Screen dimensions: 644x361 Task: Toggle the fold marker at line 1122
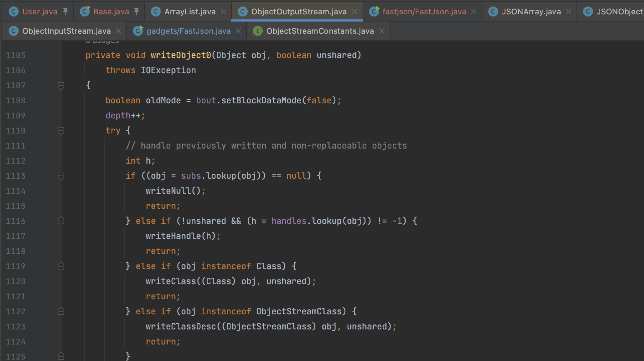tap(61, 311)
